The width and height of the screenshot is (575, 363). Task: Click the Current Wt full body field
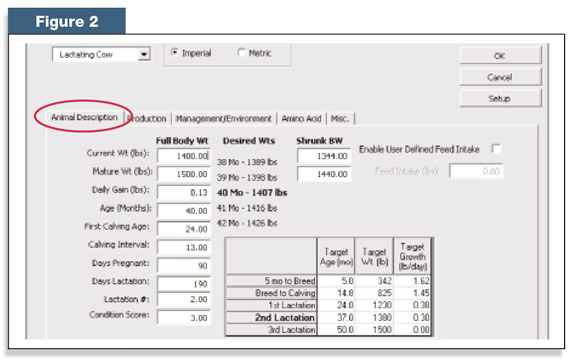pos(184,156)
